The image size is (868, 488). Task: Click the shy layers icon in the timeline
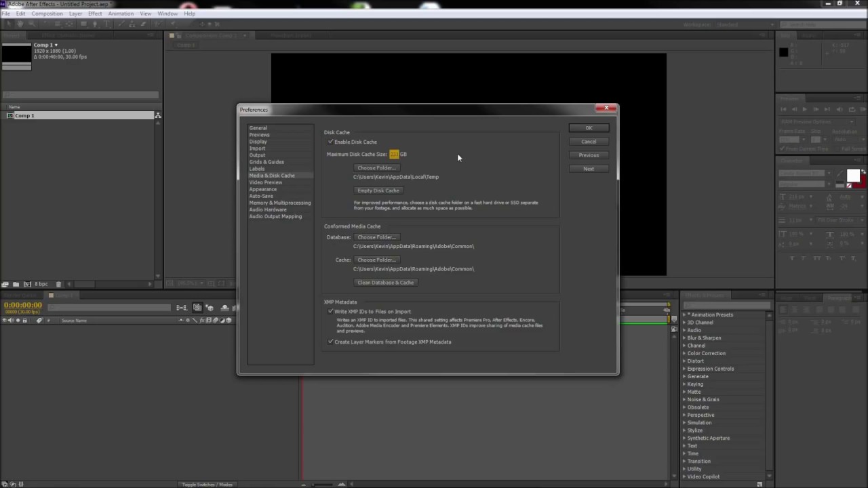224,308
